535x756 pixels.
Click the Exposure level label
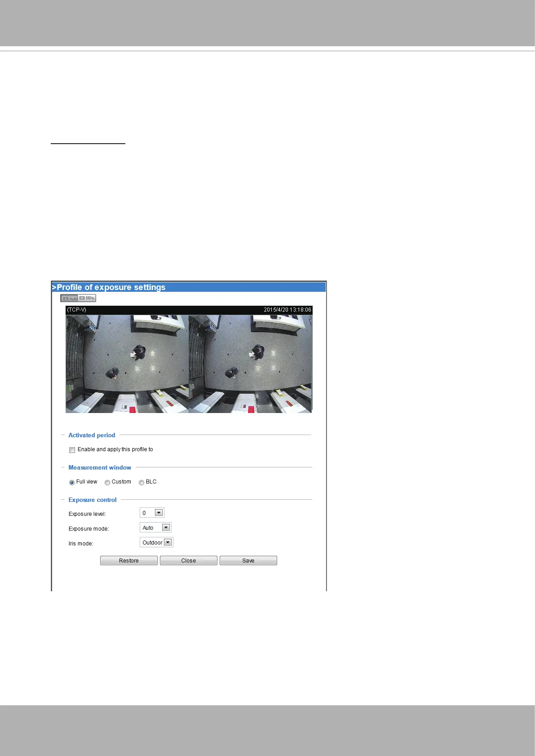click(x=87, y=514)
